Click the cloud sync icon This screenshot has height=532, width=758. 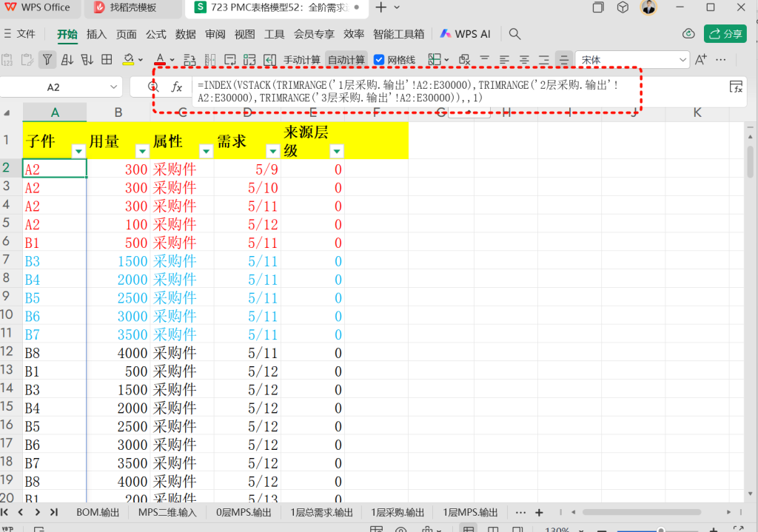[688, 34]
